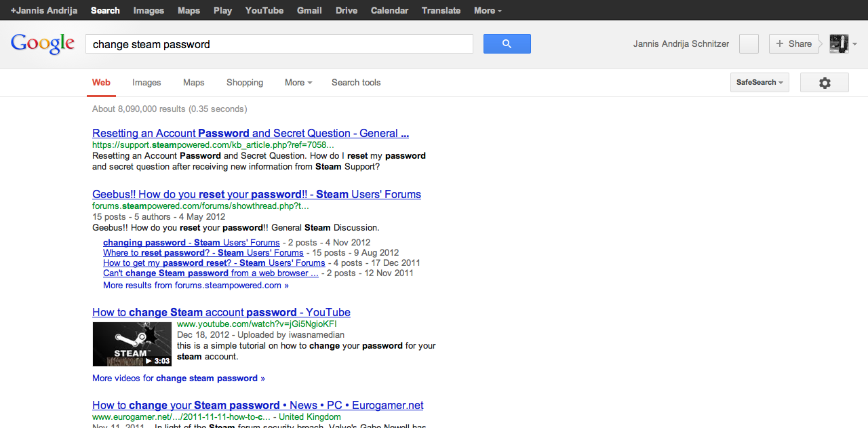Viewport: 868px width, 428px height.
Task: Open Images in top black bar
Action: tap(149, 10)
